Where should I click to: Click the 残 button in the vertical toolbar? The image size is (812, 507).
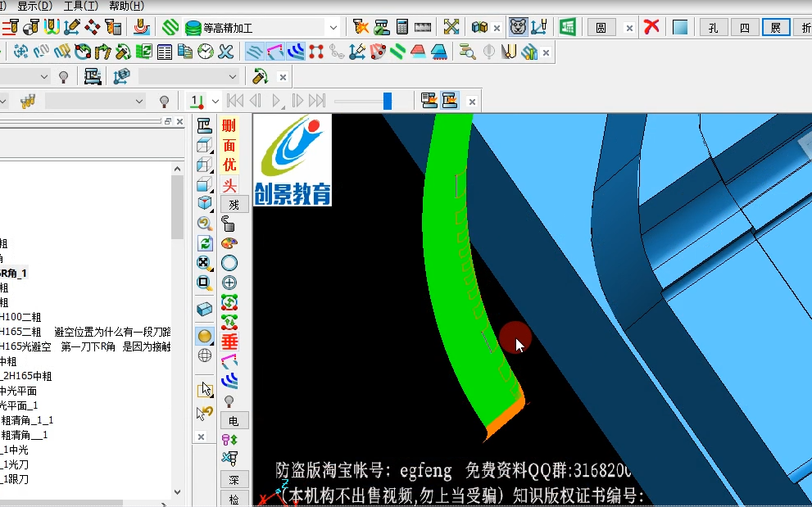click(234, 205)
